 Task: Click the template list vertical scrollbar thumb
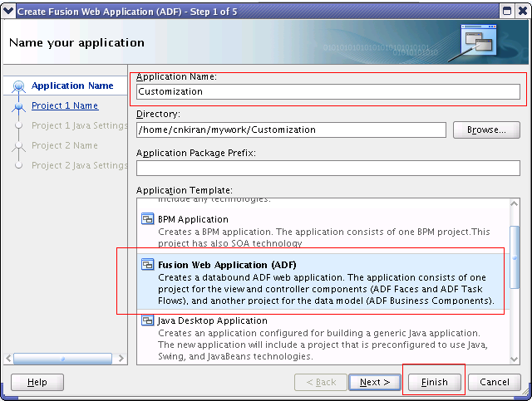[x=515, y=257]
